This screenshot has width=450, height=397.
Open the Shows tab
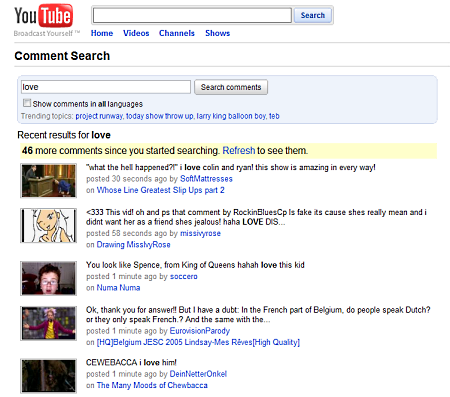click(218, 33)
